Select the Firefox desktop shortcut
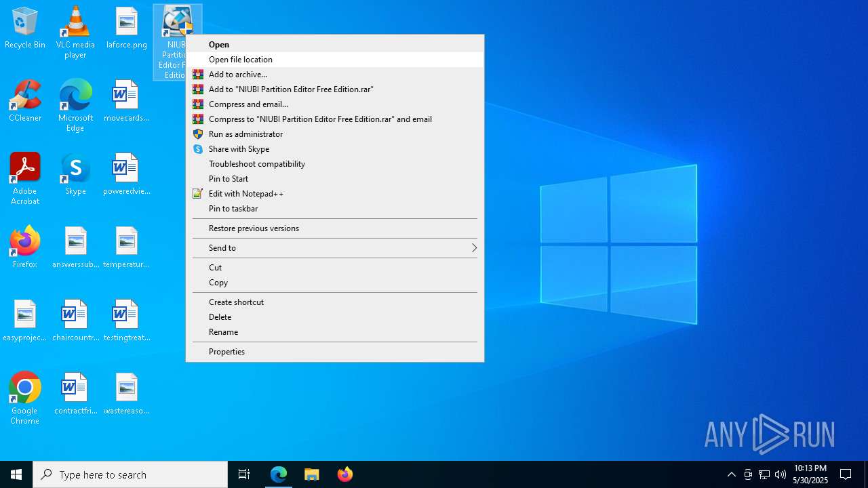 (x=25, y=248)
